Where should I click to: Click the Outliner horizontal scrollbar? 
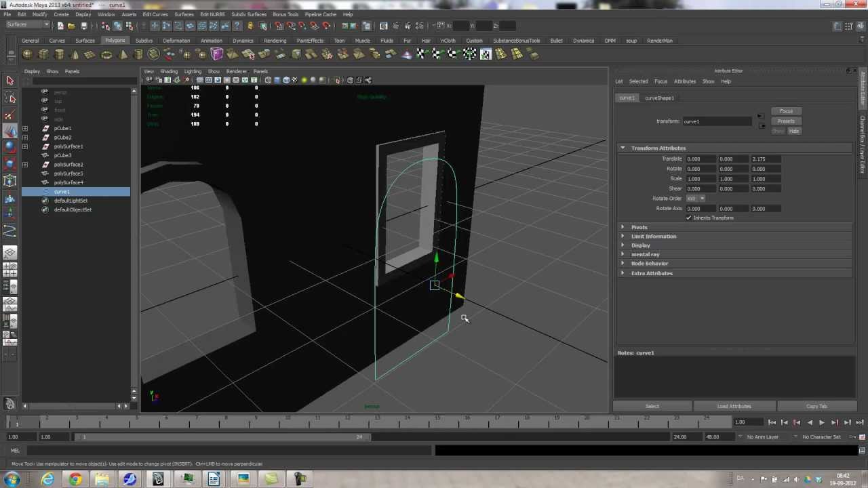click(73, 406)
